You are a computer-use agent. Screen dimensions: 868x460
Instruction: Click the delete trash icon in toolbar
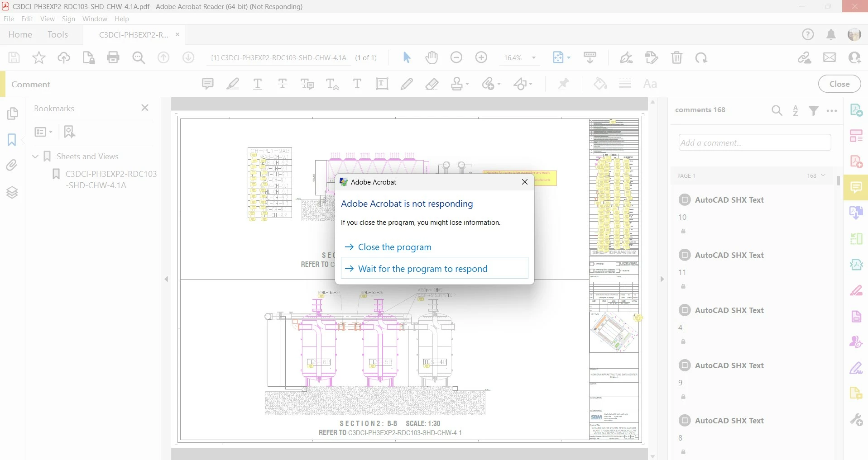click(676, 57)
